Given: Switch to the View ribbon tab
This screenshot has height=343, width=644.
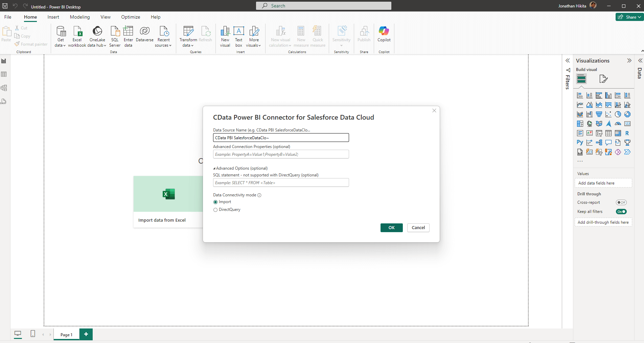Looking at the screenshot, I should tap(106, 17).
